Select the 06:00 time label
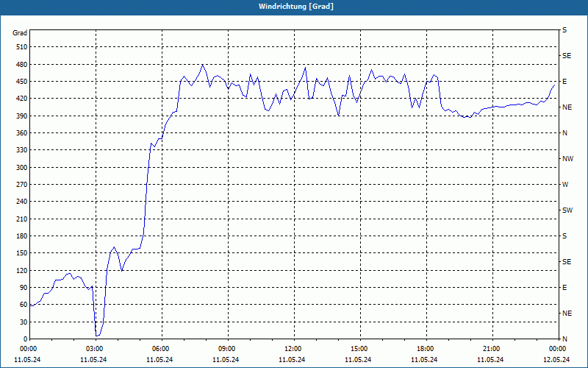 click(x=159, y=349)
